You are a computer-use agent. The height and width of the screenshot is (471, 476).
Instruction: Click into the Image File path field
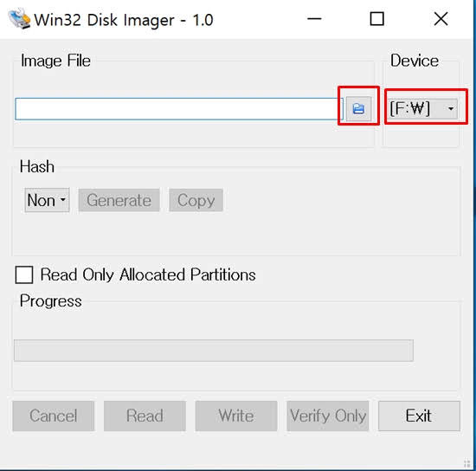(179, 109)
